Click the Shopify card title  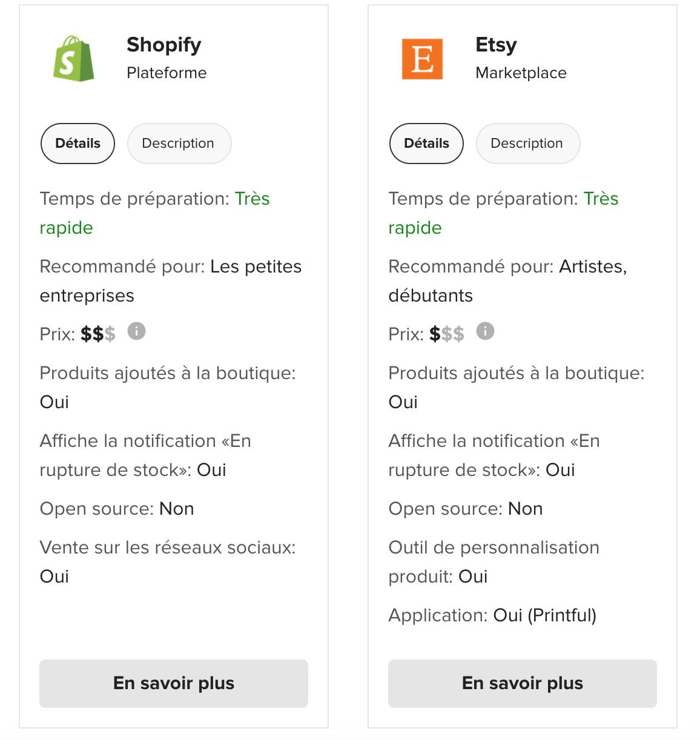coord(163,45)
